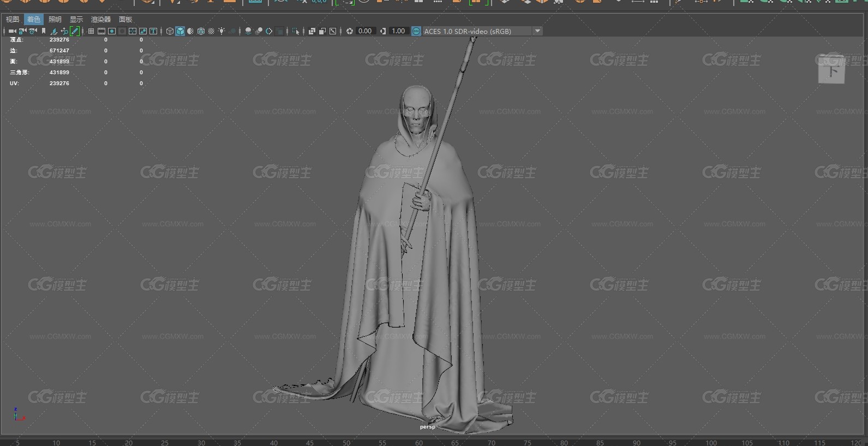
Task: Open the ACES 1.0 SDR-video dropdown
Action: tap(482, 31)
